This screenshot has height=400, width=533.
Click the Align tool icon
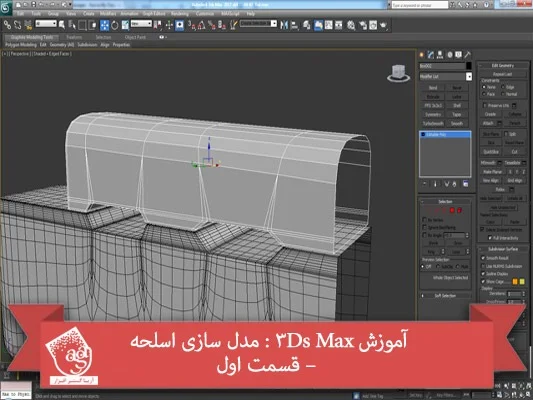tap(295, 25)
